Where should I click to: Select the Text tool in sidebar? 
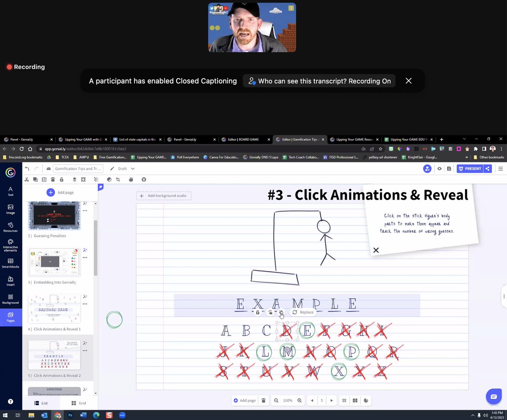pyautogui.click(x=11, y=191)
